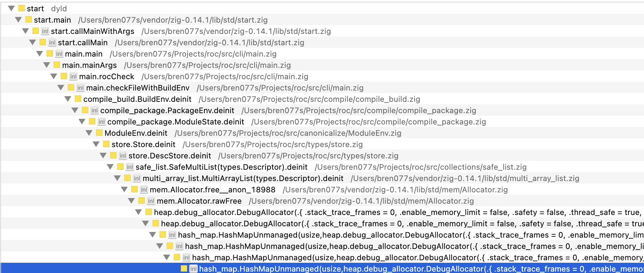The image size is (644, 273).
Task: Select the main.main row
Action: click(x=84, y=54)
